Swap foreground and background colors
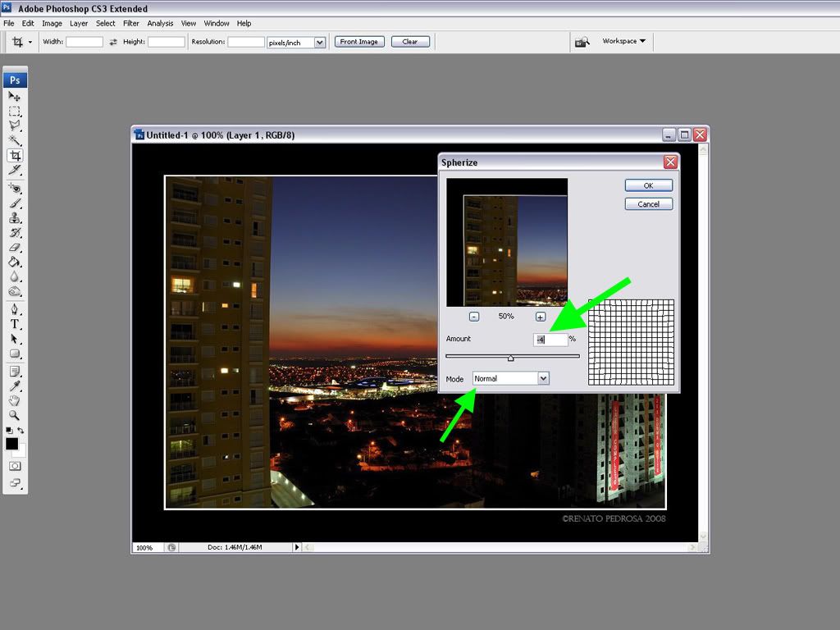 coord(21,431)
